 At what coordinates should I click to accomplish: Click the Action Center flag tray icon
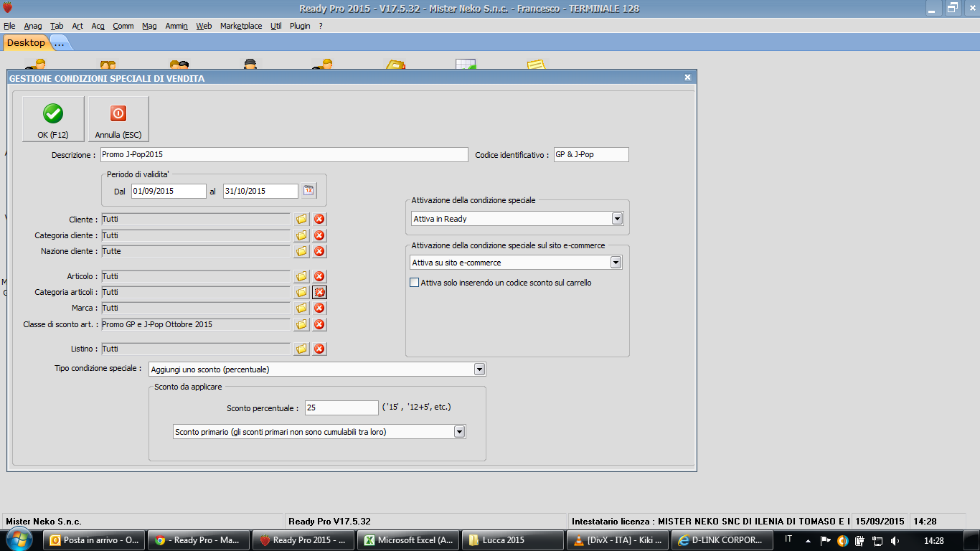[x=825, y=540]
